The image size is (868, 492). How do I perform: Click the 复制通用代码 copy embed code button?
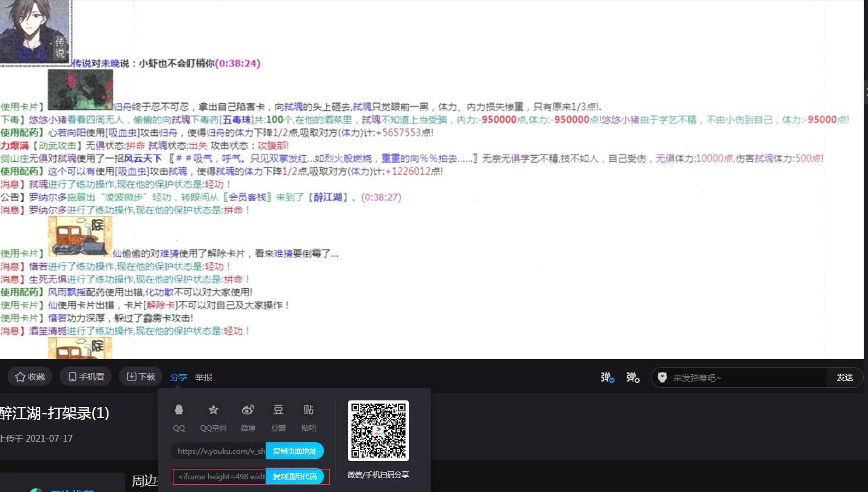pyautogui.click(x=295, y=477)
